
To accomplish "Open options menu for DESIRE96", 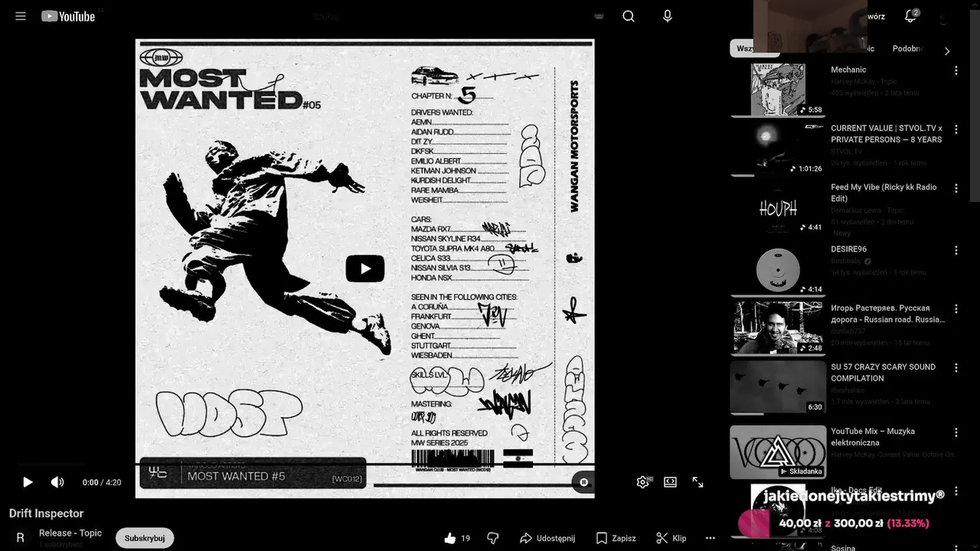I will click(x=955, y=250).
